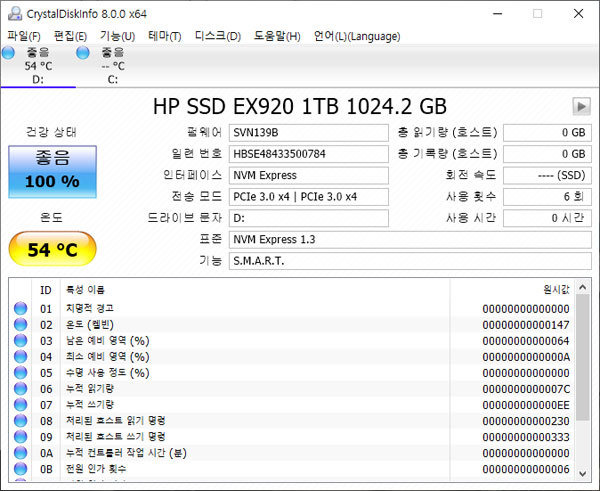Select the 처리된 호스트 쓰기 명령 attribute name
Viewport: 600px width, 491px height.
click(x=116, y=437)
